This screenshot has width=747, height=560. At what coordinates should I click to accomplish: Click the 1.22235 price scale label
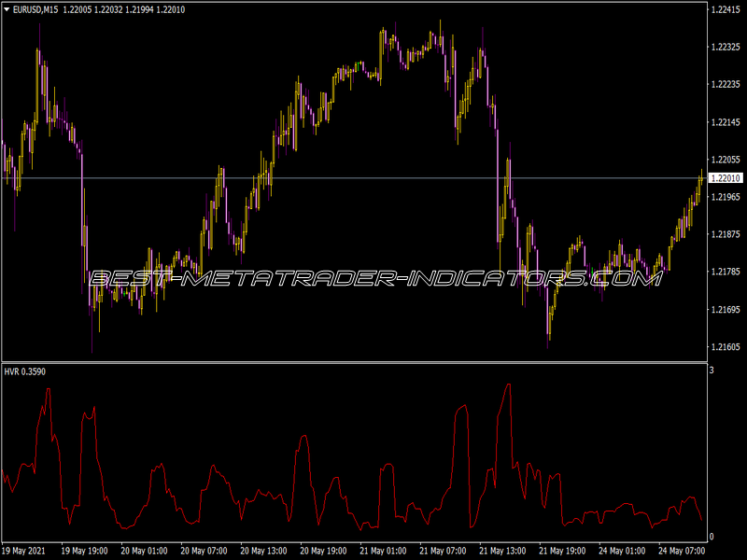pyautogui.click(x=726, y=84)
